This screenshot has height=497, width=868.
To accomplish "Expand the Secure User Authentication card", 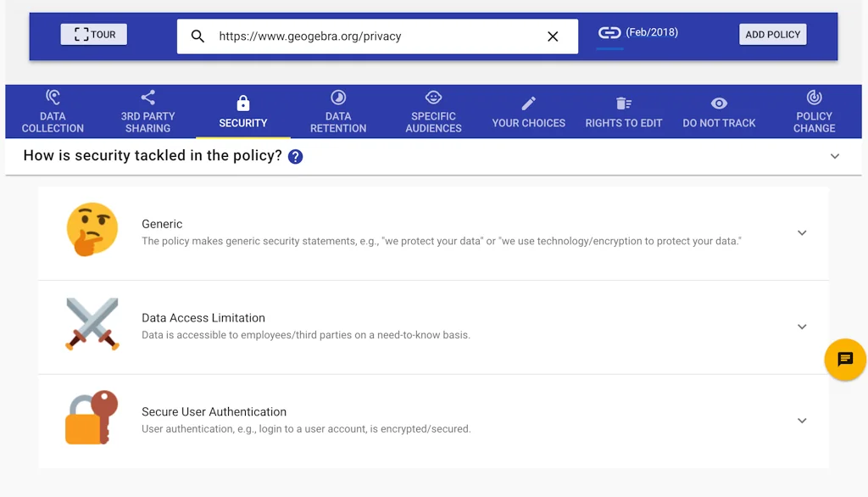I will point(802,421).
